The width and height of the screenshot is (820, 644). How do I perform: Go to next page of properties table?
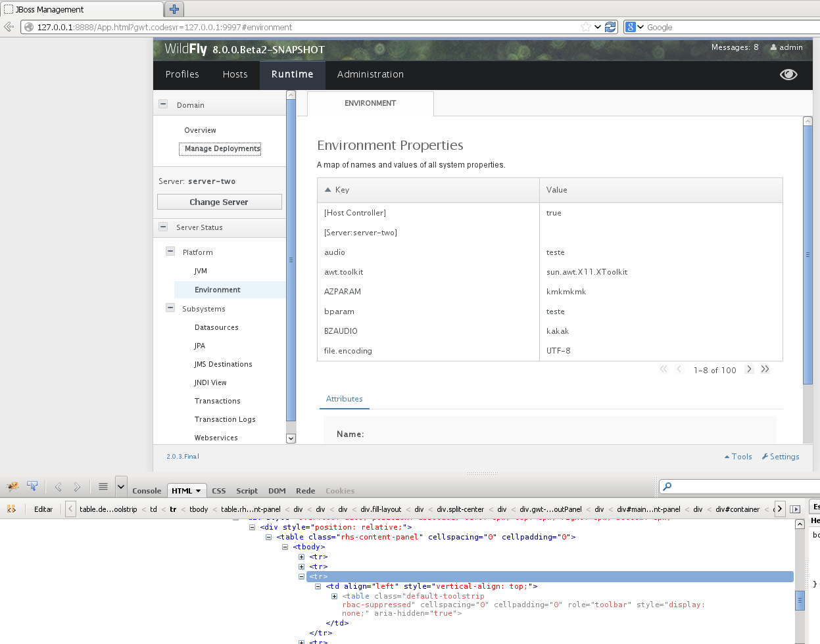(x=749, y=369)
